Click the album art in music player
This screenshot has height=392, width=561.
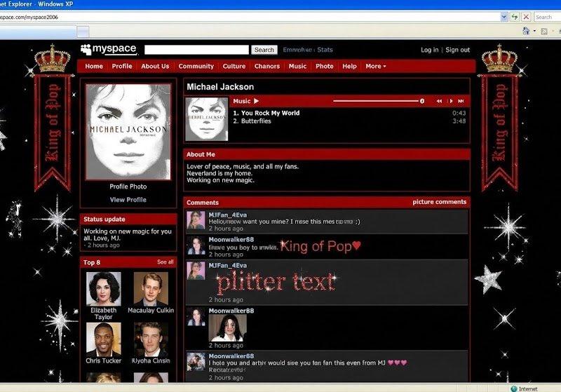206,119
